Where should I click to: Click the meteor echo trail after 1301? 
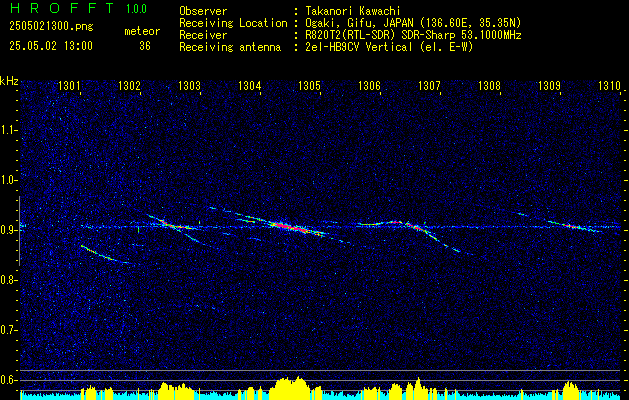(104, 254)
